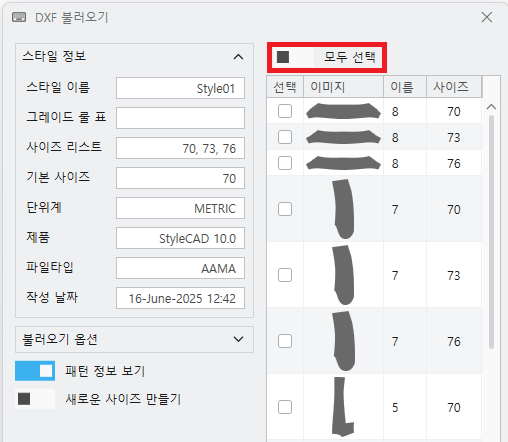Click the 스타일 이름 field showing Style01
Image resolution: width=508 pixels, height=442 pixels.
[x=180, y=88]
